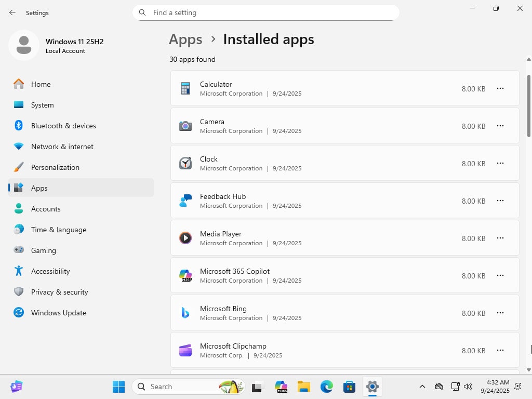Open Microsoft Edge from the taskbar
532x399 pixels.
tap(326, 387)
